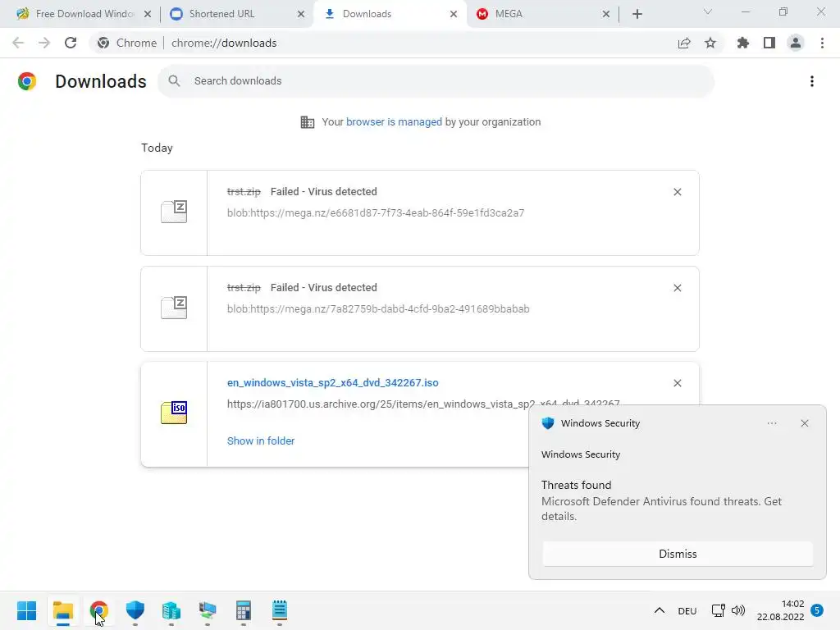Open notification center badge showing 5

817,610
